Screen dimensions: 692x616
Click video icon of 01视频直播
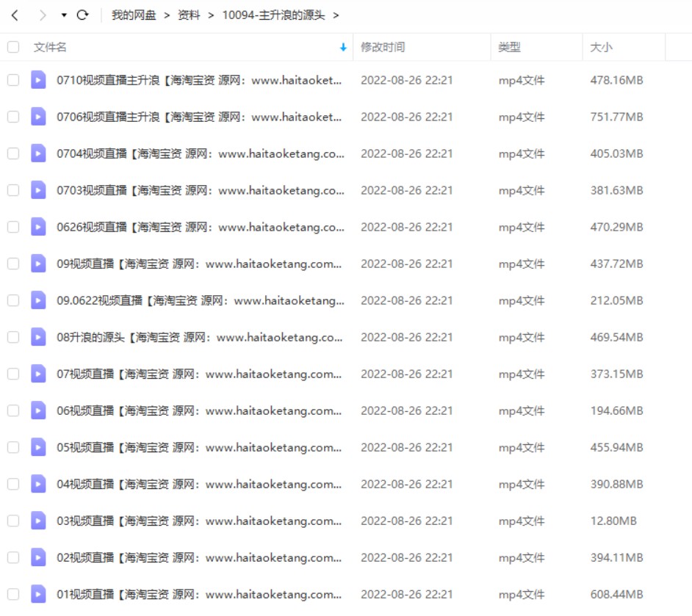click(38, 594)
